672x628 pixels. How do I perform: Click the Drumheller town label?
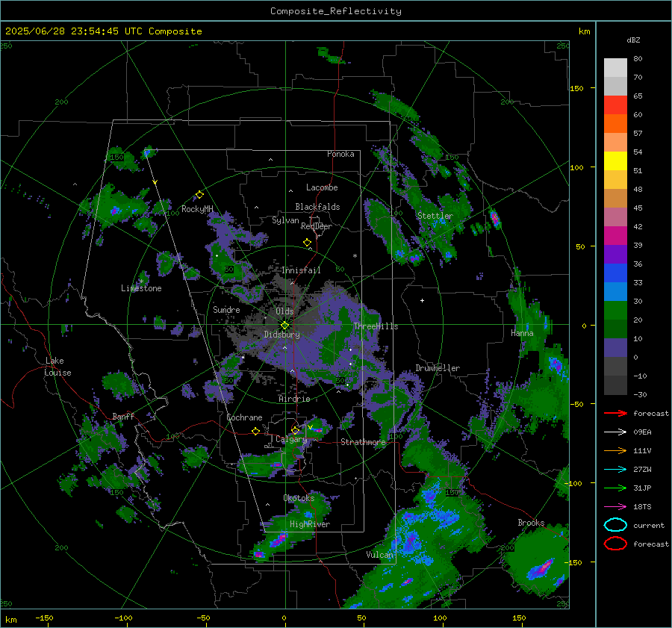coord(438,368)
